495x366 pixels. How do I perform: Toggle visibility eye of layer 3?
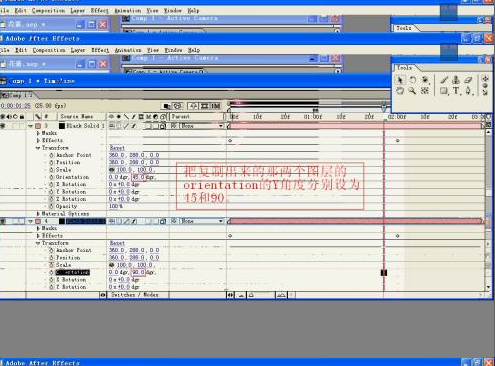pos(3,126)
